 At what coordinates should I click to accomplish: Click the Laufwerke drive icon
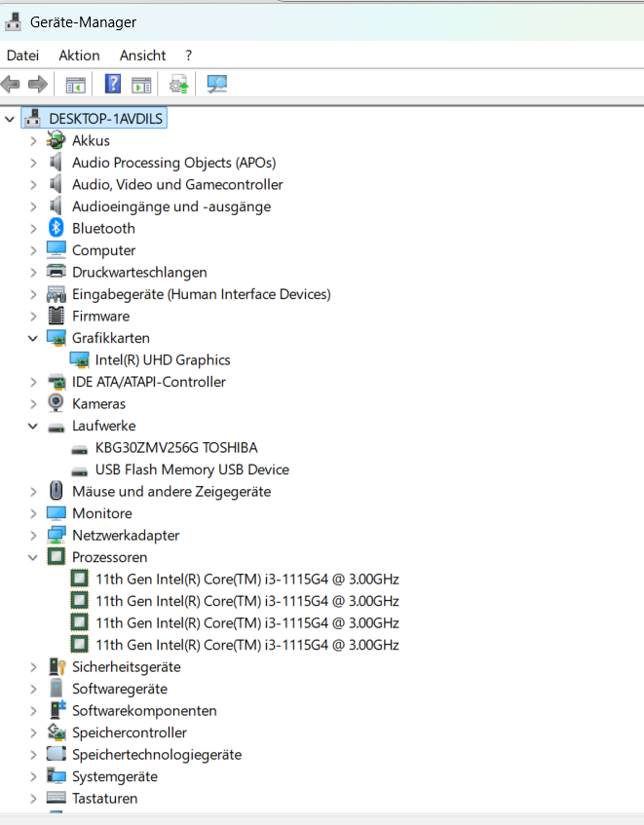click(x=57, y=428)
